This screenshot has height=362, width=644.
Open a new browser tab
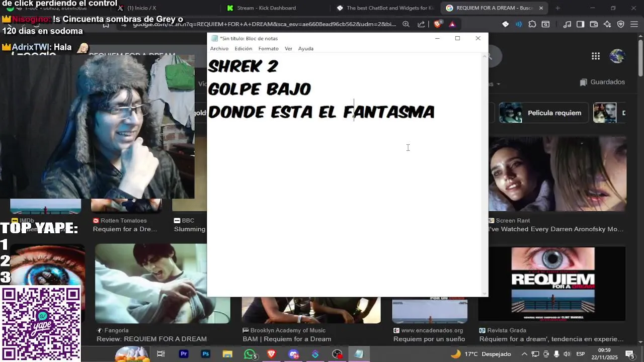[x=557, y=8]
